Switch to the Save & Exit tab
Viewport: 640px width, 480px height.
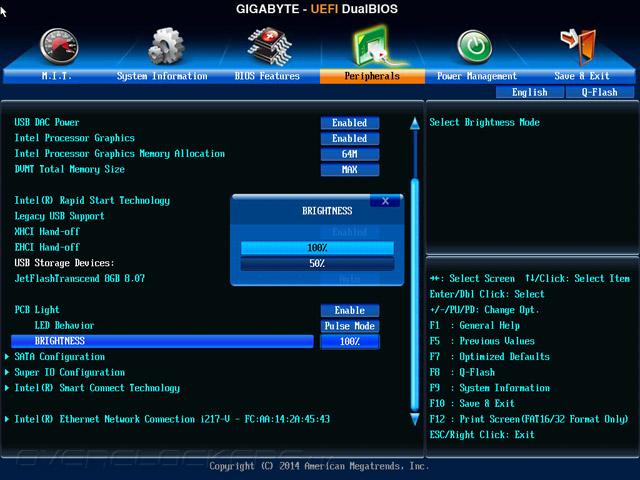point(582,76)
